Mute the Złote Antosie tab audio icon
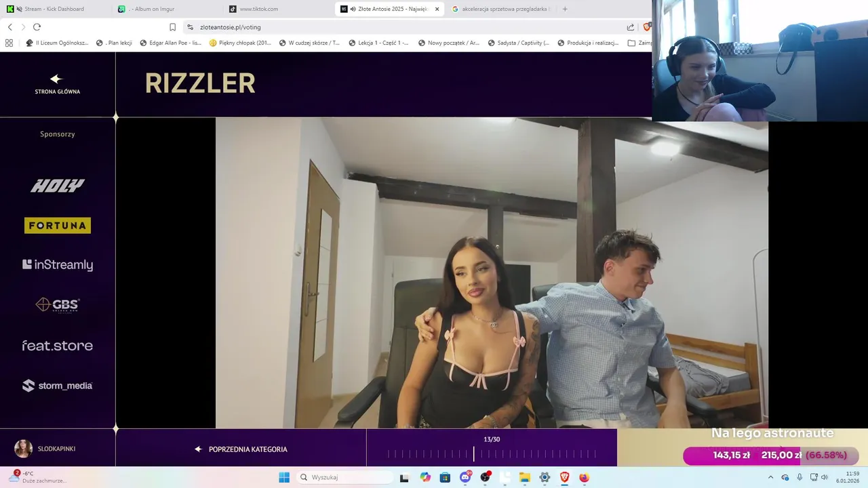This screenshot has width=868, height=488. (353, 9)
